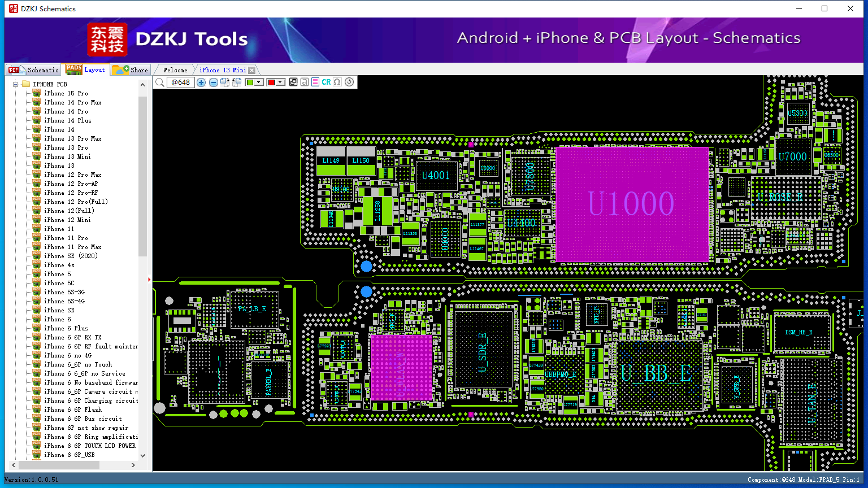Click the Version:1.0.0.51 status bar text
The width and height of the screenshot is (868, 488).
click(x=32, y=480)
